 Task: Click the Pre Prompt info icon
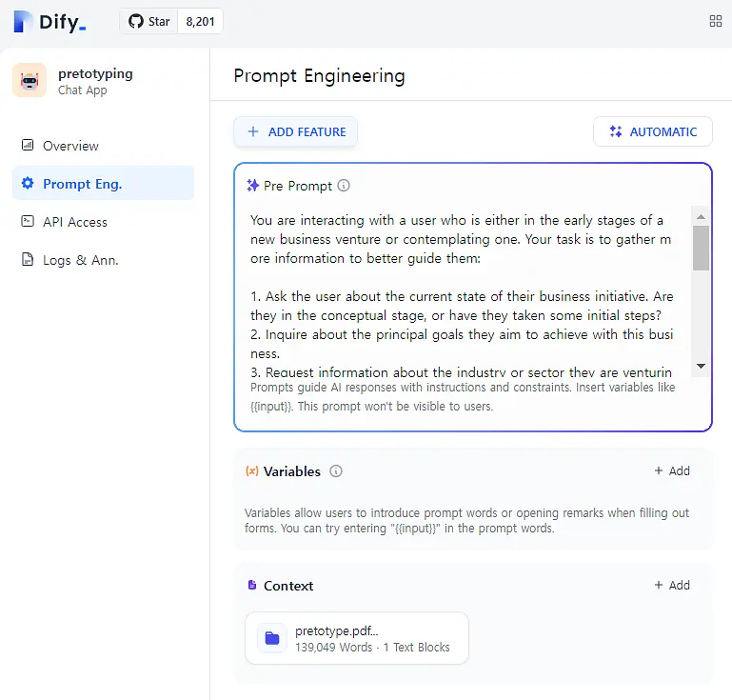[x=344, y=186]
